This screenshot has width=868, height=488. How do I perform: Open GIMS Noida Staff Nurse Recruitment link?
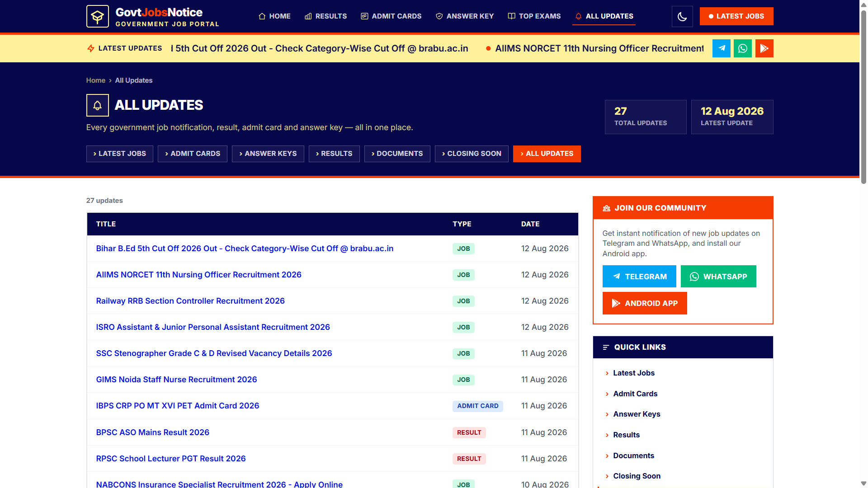click(x=176, y=380)
